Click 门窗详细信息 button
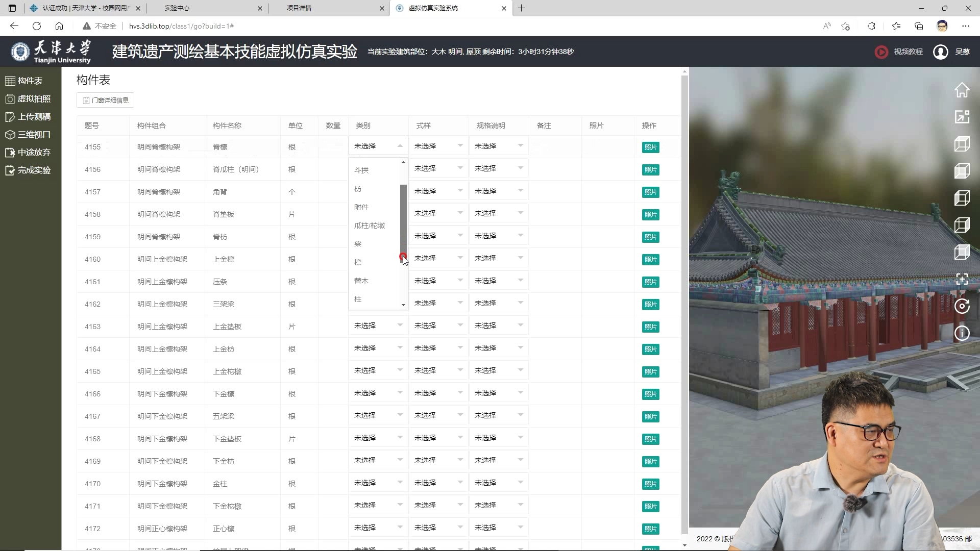Image resolution: width=980 pixels, height=551 pixels. click(x=106, y=101)
